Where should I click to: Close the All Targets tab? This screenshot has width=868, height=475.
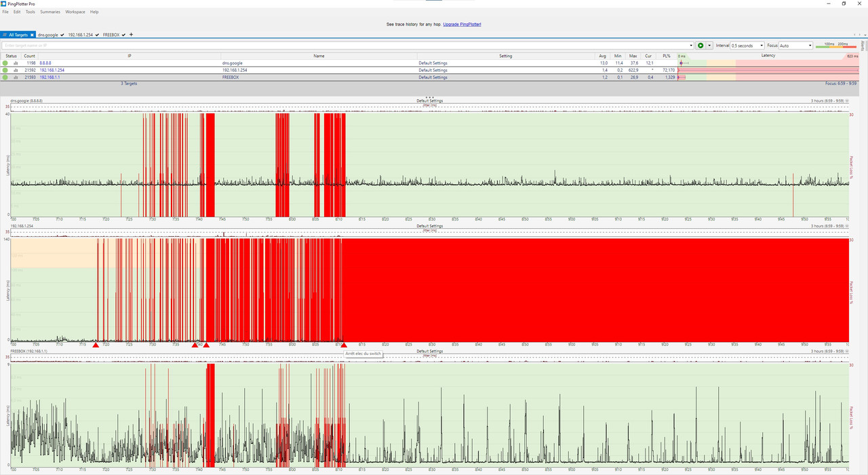click(32, 35)
